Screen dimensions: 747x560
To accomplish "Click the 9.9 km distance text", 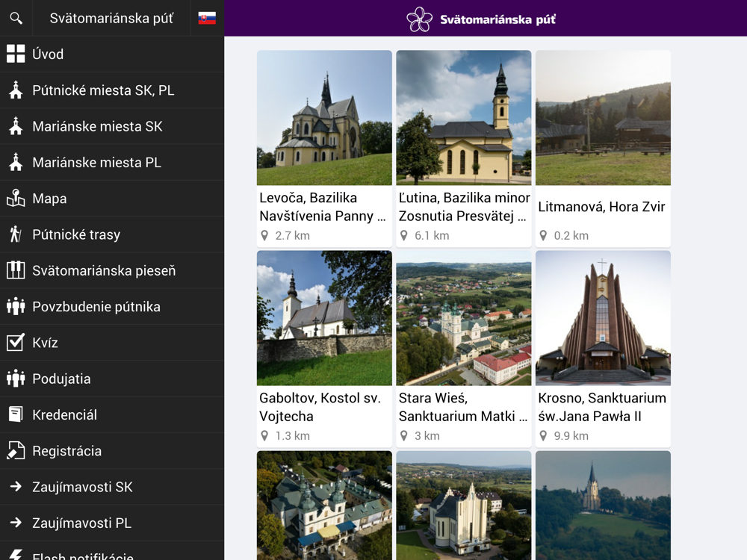I will coord(571,436).
